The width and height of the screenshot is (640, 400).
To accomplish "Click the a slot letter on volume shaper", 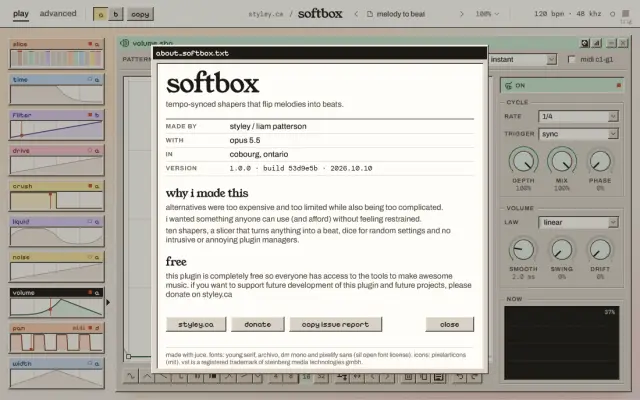I will coord(97,293).
